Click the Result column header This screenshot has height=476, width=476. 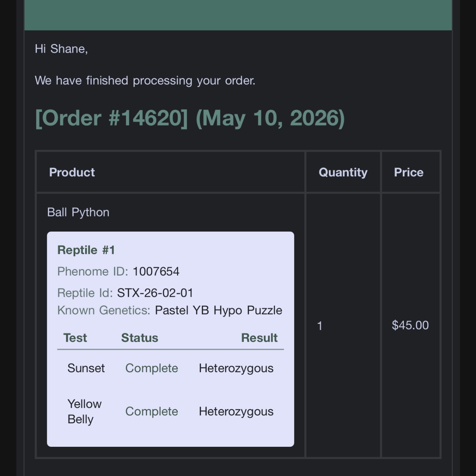[259, 338]
